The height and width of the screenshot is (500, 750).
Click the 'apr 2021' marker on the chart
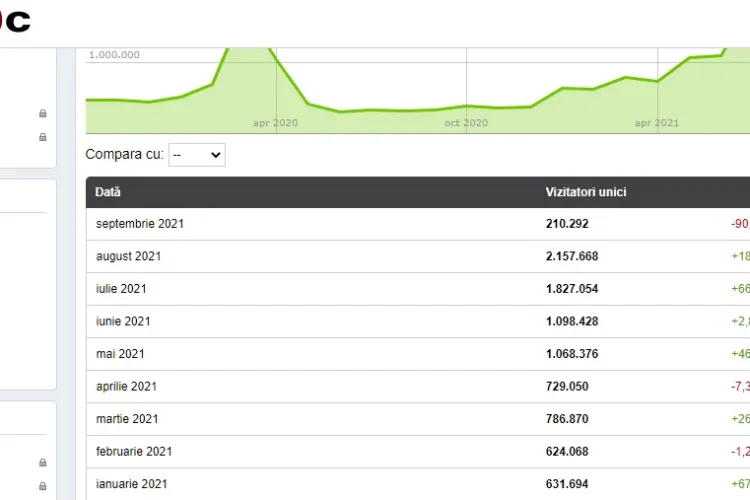click(x=657, y=123)
